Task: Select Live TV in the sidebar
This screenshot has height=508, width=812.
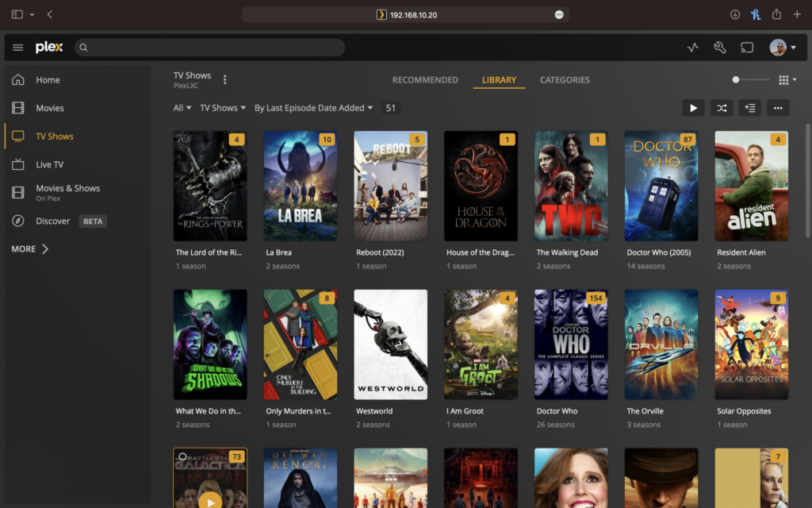Action: coord(50,164)
